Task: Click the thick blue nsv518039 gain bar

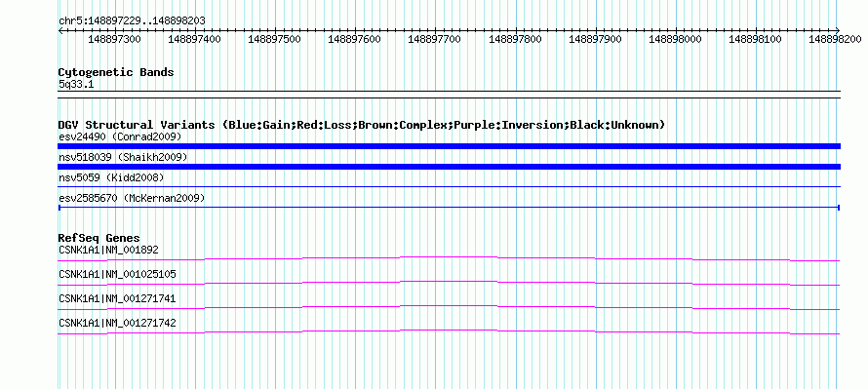Action: [x=449, y=167]
